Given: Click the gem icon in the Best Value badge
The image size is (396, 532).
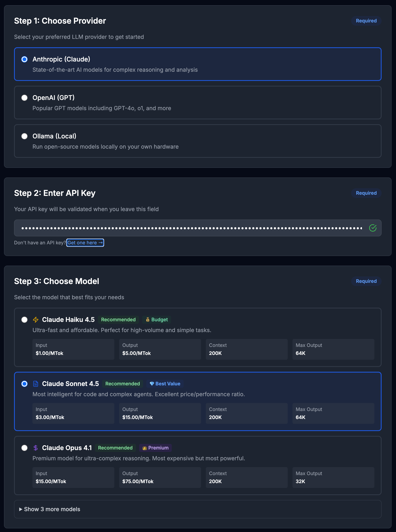Looking at the screenshot, I should click(152, 384).
